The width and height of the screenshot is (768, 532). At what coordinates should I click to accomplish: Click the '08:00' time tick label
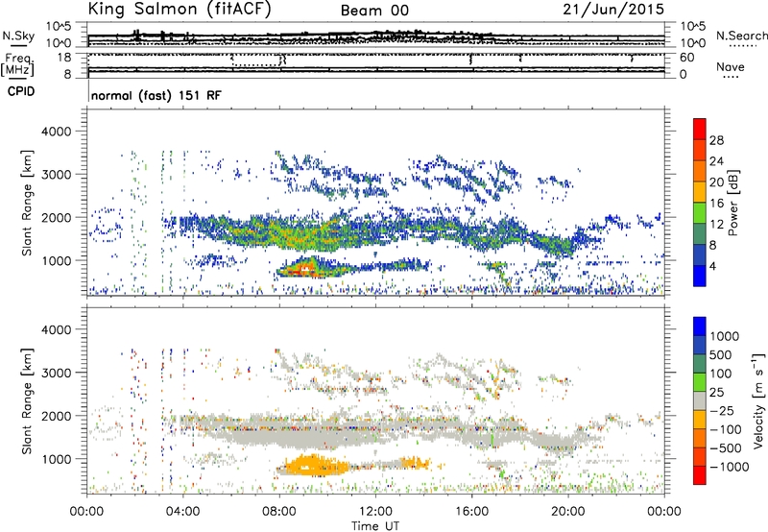click(x=279, y=512)
